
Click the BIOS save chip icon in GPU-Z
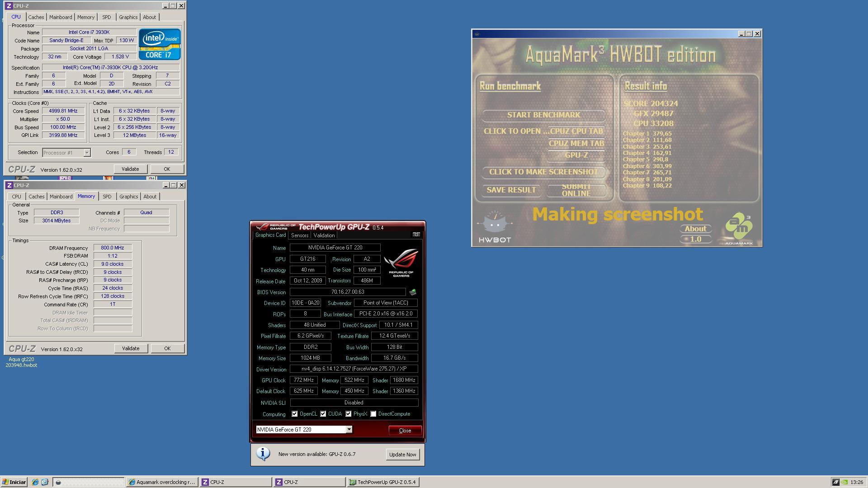(412, 292)
